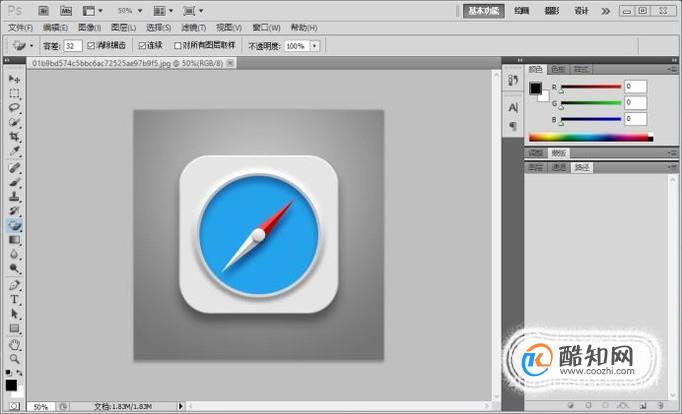This screenshot has width=682, height=414.
Task: Launch Bridge from the application bar
Action: (x=43, y=11)
